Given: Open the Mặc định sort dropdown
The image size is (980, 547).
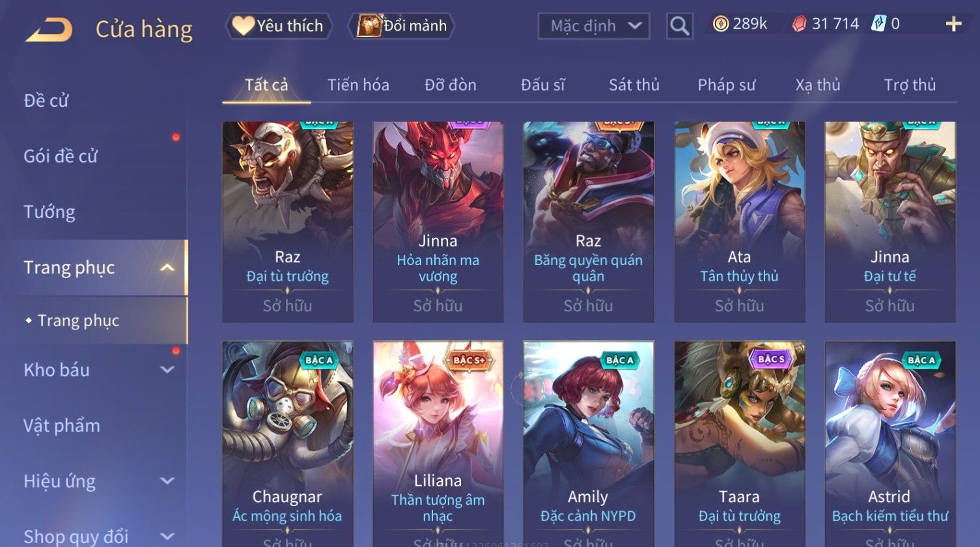Looking at the screenshot, I should tap(593, 26).
